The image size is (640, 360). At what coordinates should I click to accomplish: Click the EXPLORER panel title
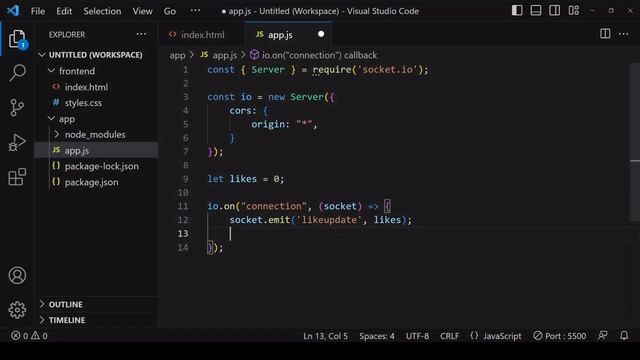tap(67, 35)
